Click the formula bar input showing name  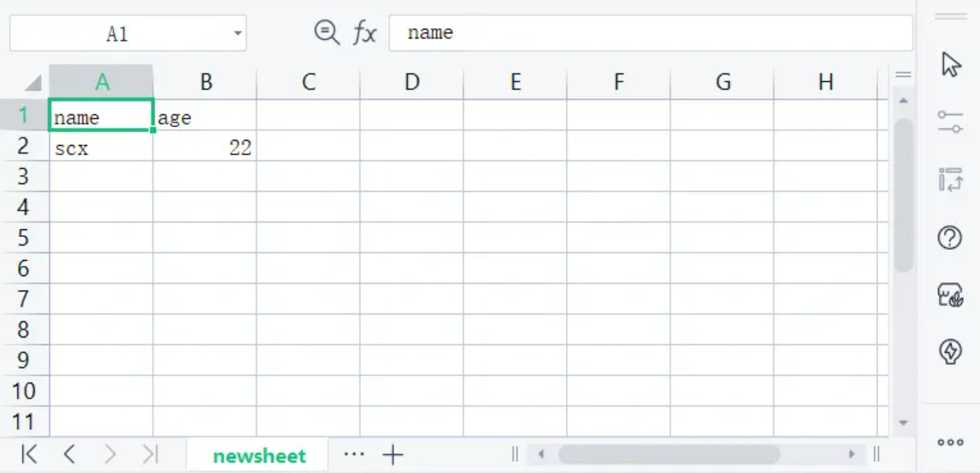650,33
